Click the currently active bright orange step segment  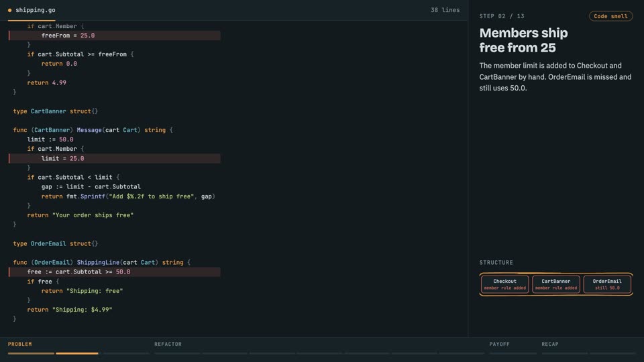[x=77, y=353]
